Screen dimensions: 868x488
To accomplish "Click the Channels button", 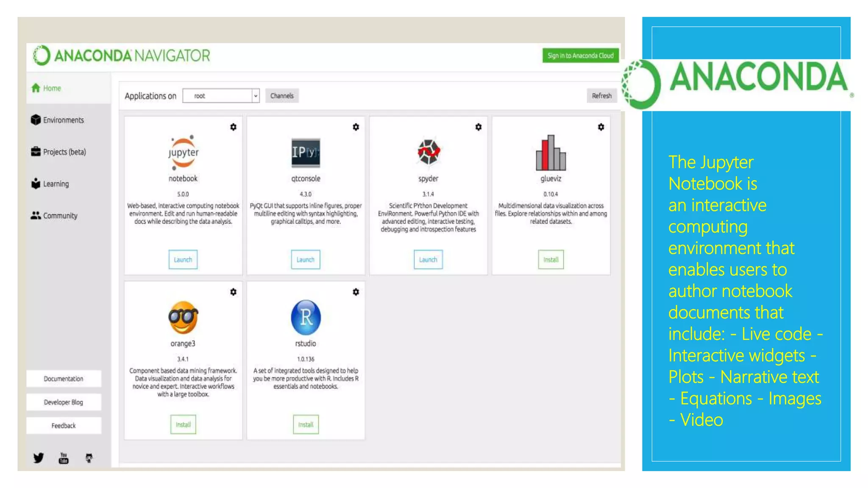I will click(x=282, y=96).
